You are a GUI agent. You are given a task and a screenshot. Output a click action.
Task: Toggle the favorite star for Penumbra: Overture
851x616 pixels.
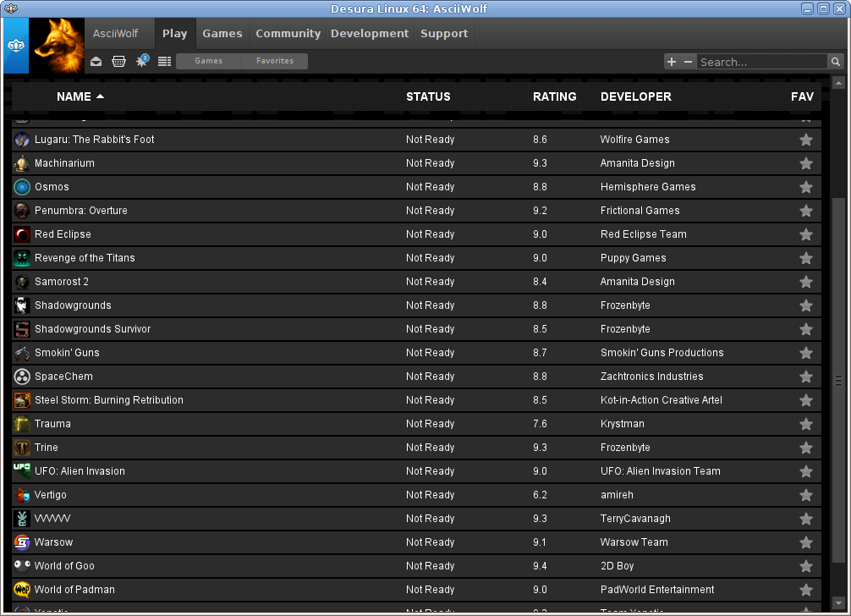tap(806, 211)
